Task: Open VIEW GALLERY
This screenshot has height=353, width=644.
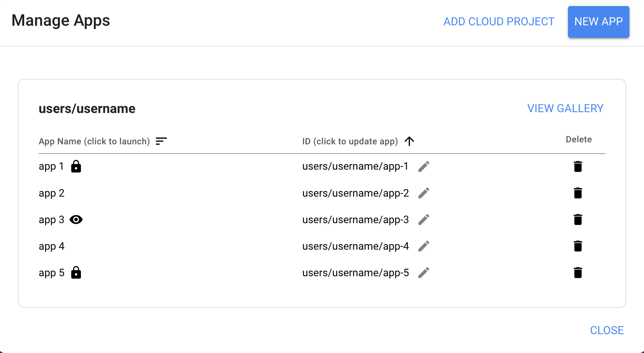Action: coord(565,108)
